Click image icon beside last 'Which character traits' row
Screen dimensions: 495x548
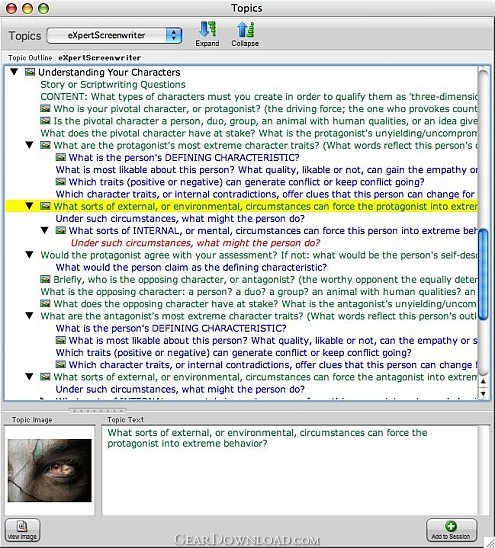tap(61, 365)
